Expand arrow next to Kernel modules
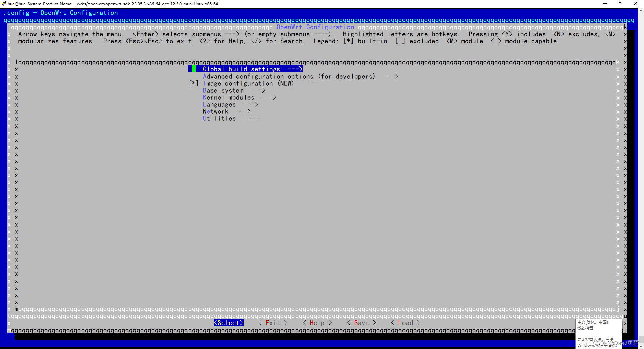644x349 pixels. (269, 97)
